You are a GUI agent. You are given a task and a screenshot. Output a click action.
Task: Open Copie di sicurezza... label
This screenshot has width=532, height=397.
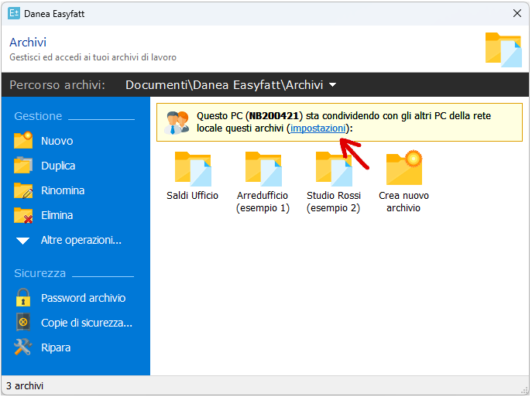[87, 323]
